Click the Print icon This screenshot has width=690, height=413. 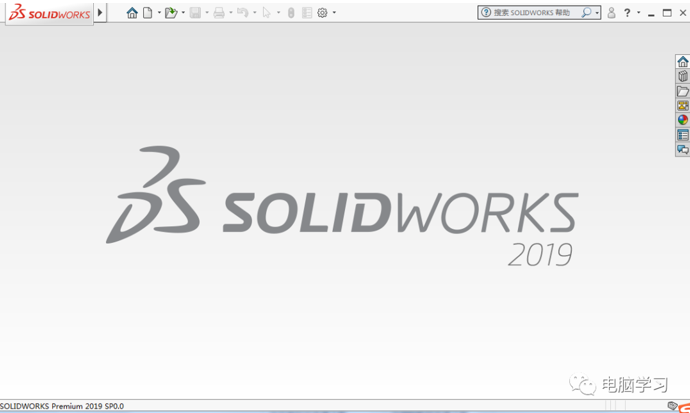(219, 13)
